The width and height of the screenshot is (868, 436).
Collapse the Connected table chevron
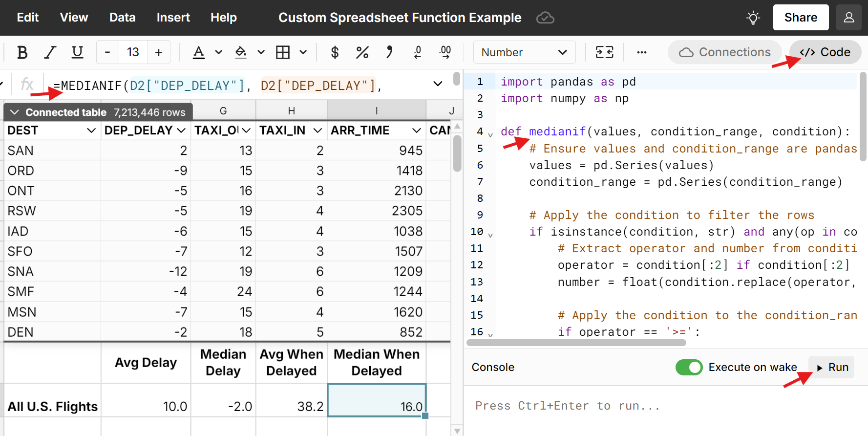coord(15,112)
